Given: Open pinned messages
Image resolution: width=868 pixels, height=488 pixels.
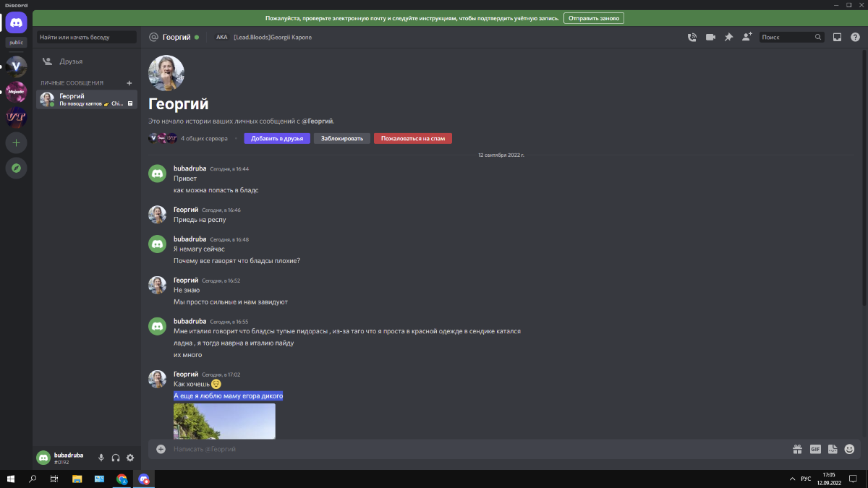Looking at the screenshot, I should [x=728, y=37].
